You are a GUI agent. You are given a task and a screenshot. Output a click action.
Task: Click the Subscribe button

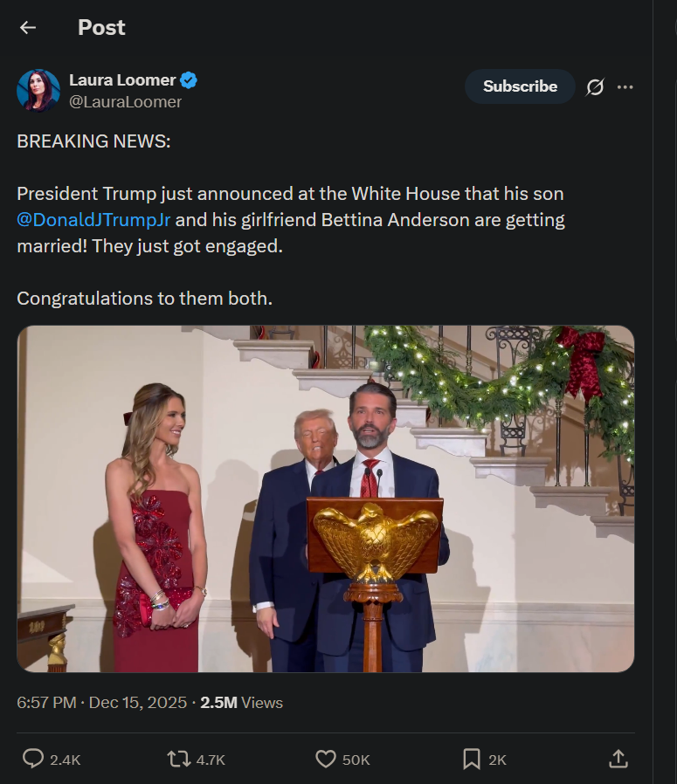[520, 86]
